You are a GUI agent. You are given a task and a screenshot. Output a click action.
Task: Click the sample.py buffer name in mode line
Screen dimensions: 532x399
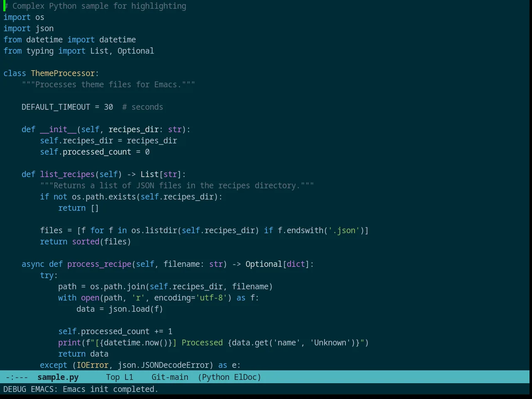(x=58, y=377)
